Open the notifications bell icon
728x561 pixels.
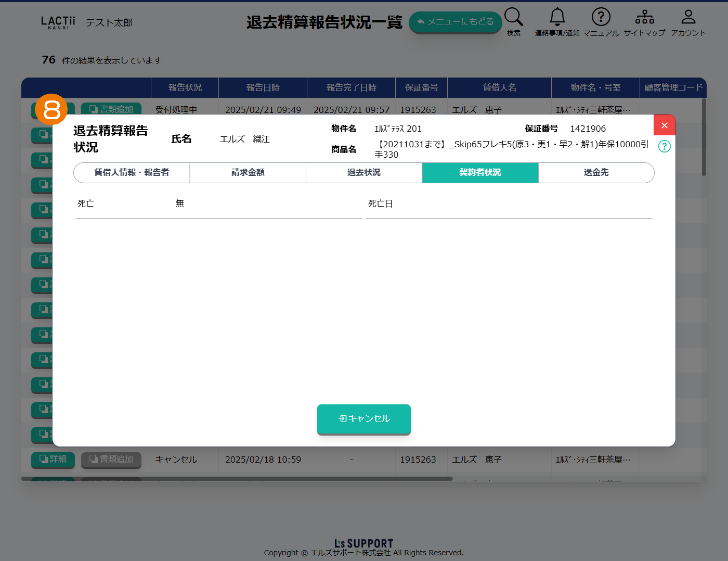click(557, 17)
